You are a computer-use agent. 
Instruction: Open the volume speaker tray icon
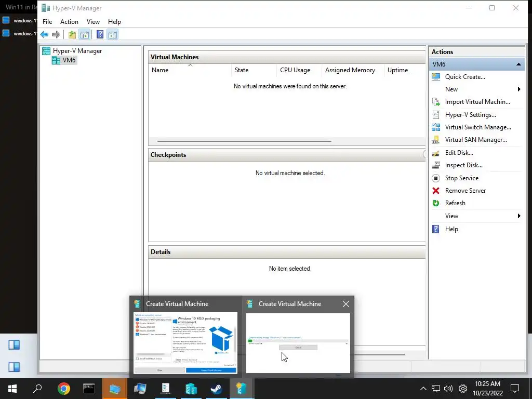(x=448, y=389)
